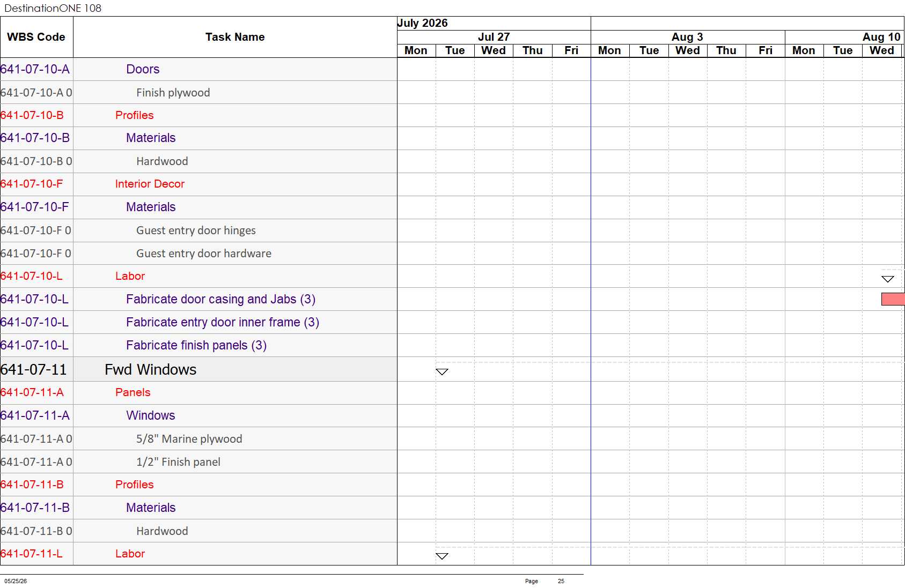Select the 641-07-11-B Profiles row

coord(135,485)
